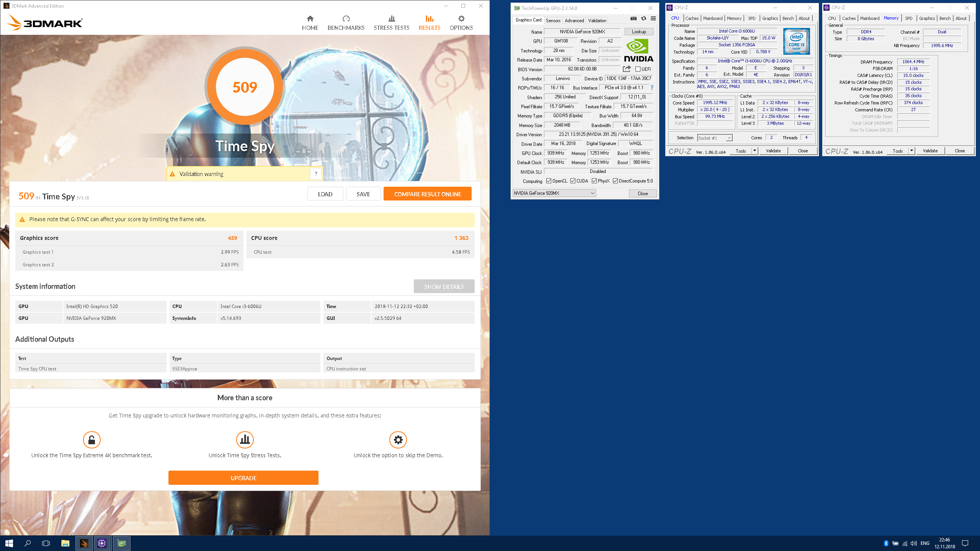Image resolution: width=980 pixels, height=551 pixels.
Task: Open File Explorer from the taskbar
Action: [65, 543]
